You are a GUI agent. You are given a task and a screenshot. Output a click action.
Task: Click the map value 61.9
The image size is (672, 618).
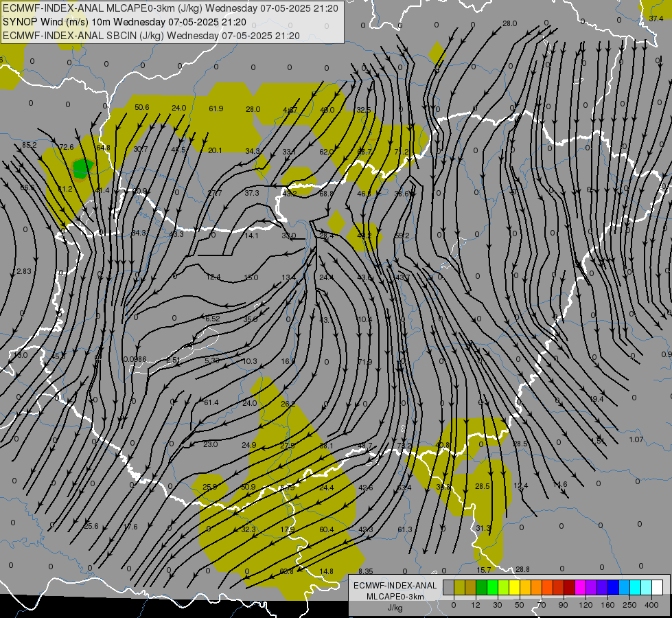(216, 108)
